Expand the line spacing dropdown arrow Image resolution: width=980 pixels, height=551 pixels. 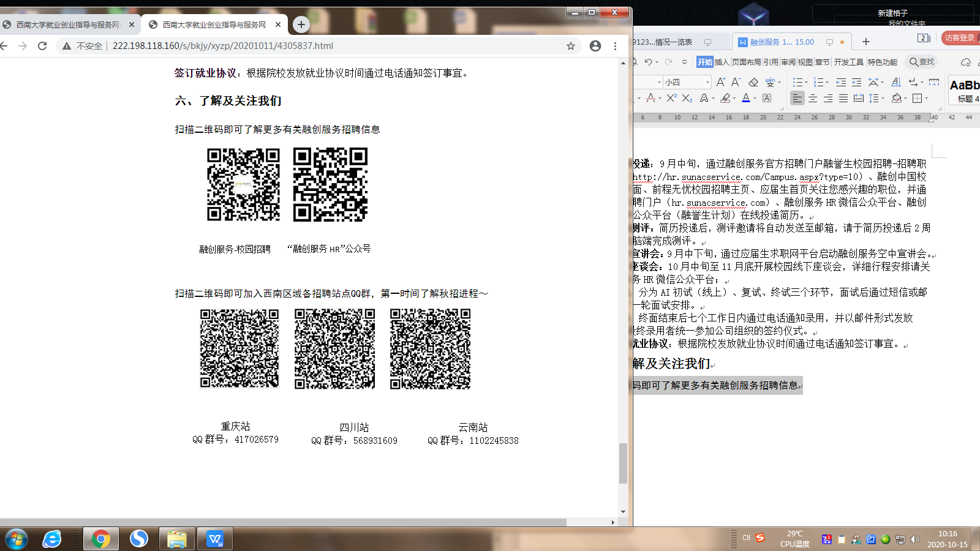(x=883, y=98)
